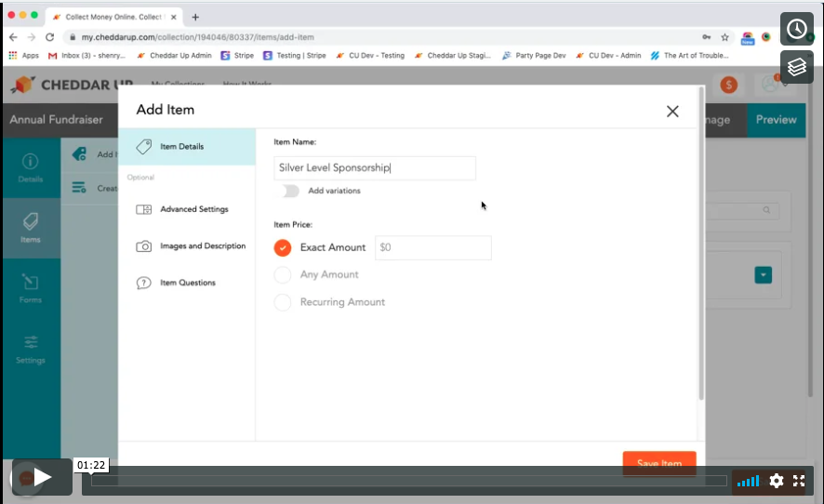Open video settings gear icon
Image resolution: width=824 pixels, height=504 pixels.
776,481
